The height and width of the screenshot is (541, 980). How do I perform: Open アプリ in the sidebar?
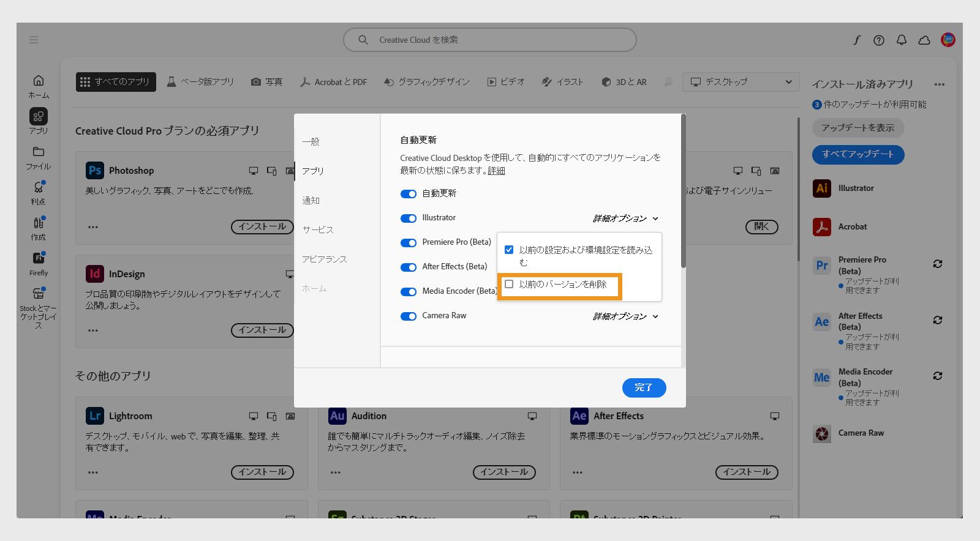38,121
